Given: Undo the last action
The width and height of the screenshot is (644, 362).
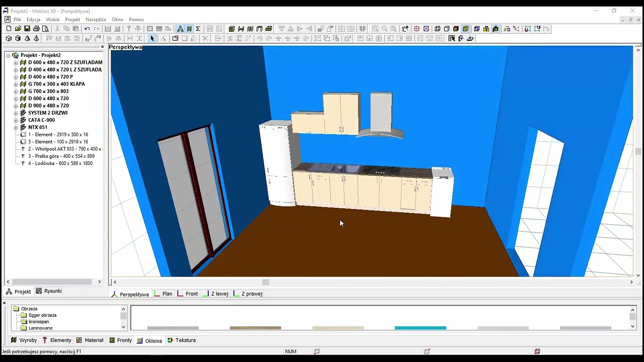Looking at the screenshot, I should (87, 29).
